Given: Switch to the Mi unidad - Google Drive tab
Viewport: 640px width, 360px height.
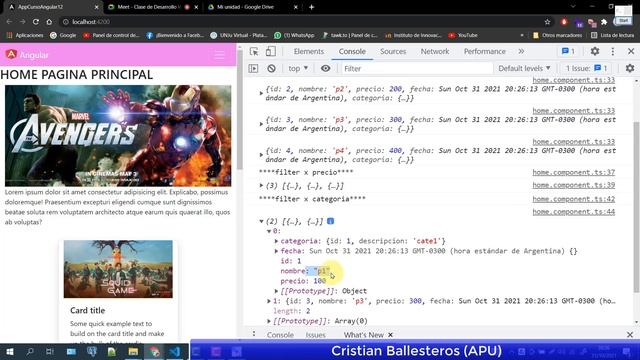Looking at the screenshot, I should (245, 7).
